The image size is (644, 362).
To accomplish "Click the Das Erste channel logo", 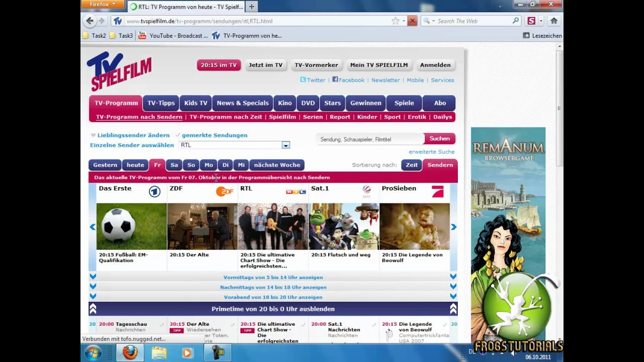I will coord(154,192).
